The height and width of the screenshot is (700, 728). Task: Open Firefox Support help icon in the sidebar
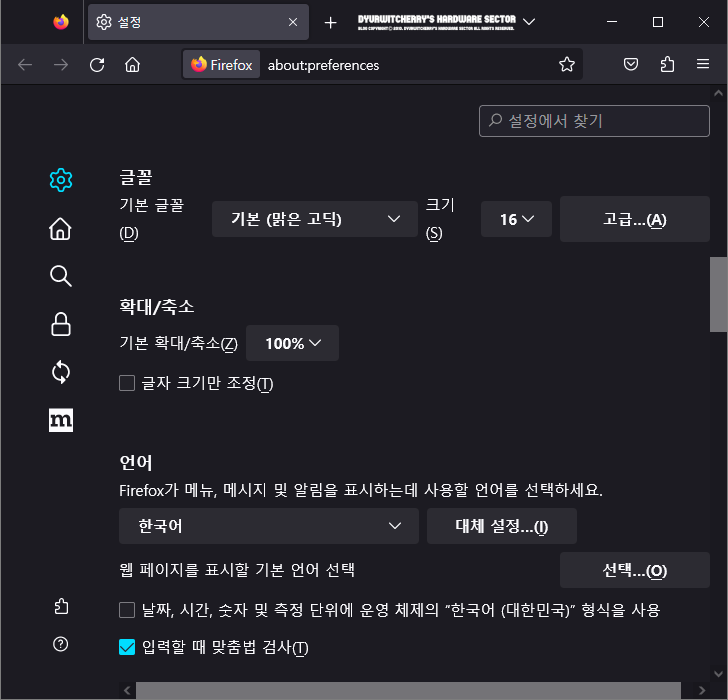point(61,644)
